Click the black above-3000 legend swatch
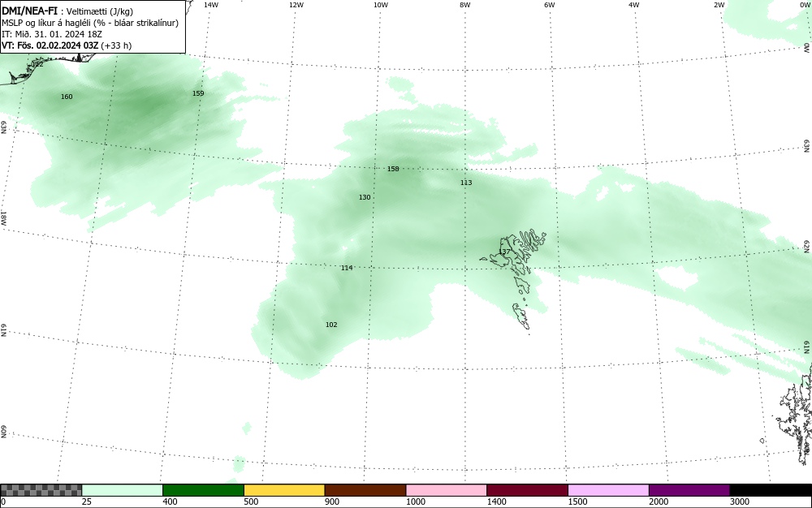The image size is (812, 508). [x=771, y=490]
